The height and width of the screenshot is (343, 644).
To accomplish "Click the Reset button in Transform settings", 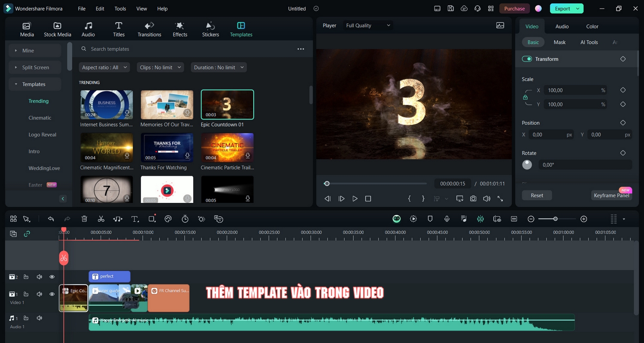I will 536,195.
